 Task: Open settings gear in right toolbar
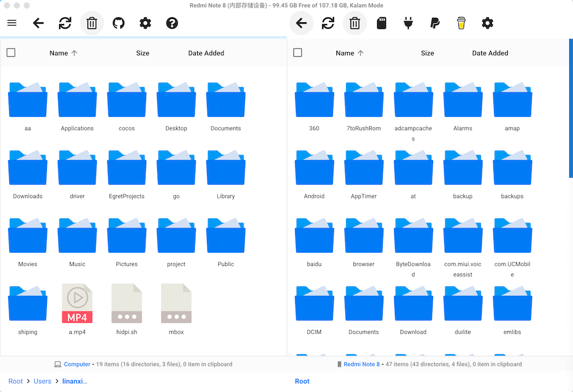click(x=488, y=23)
